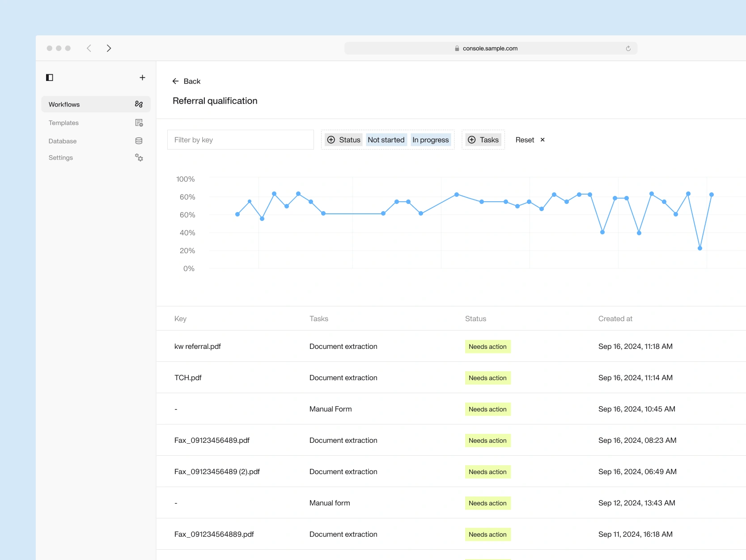Click the Filter by key field
The height and width of the screenshot is (560, 746).
point(241,140)
